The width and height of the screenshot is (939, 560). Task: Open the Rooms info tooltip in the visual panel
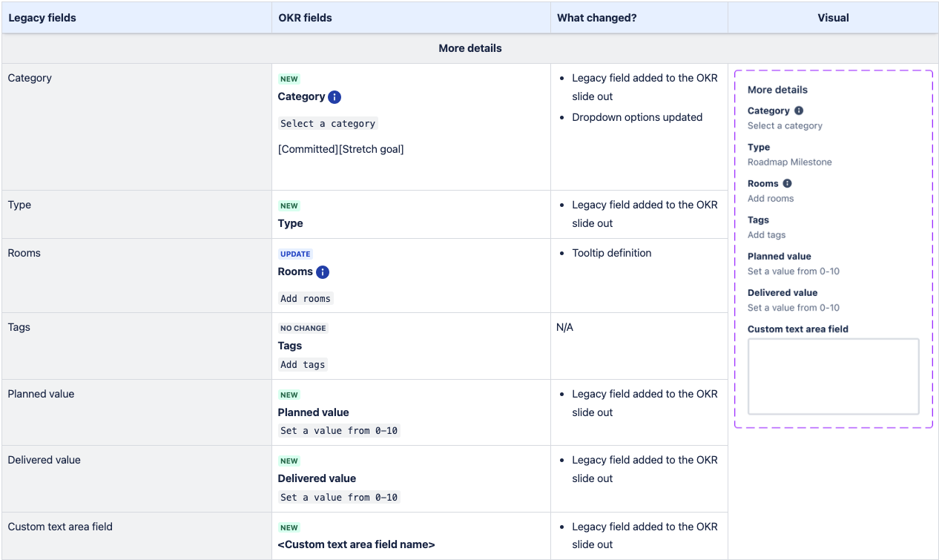[x=788, y=183]
